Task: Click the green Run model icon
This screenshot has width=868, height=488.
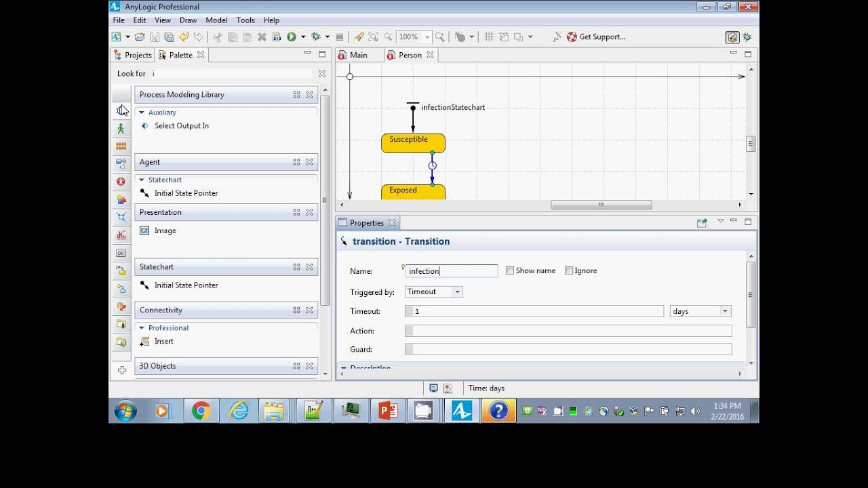Action: pos(292,37)
